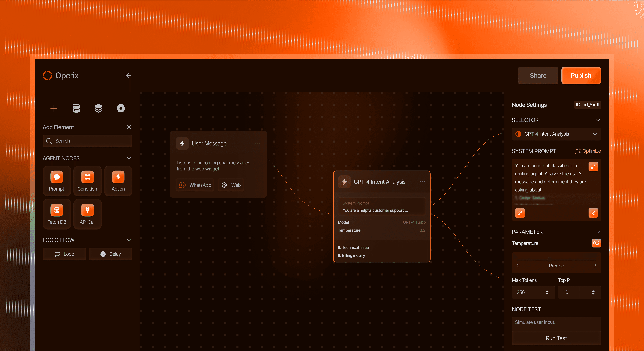Click the Max Tokens 256 field
Viewport: 644px width, 351px height.
533,292
